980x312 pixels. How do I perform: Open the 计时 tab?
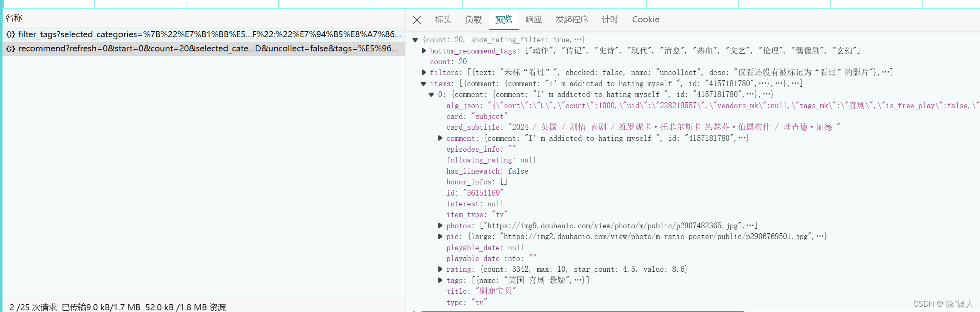coord(610,19)
